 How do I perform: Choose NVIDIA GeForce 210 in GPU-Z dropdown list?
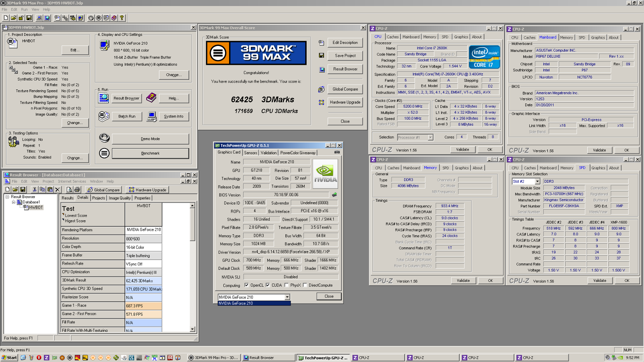pos(254,303)
